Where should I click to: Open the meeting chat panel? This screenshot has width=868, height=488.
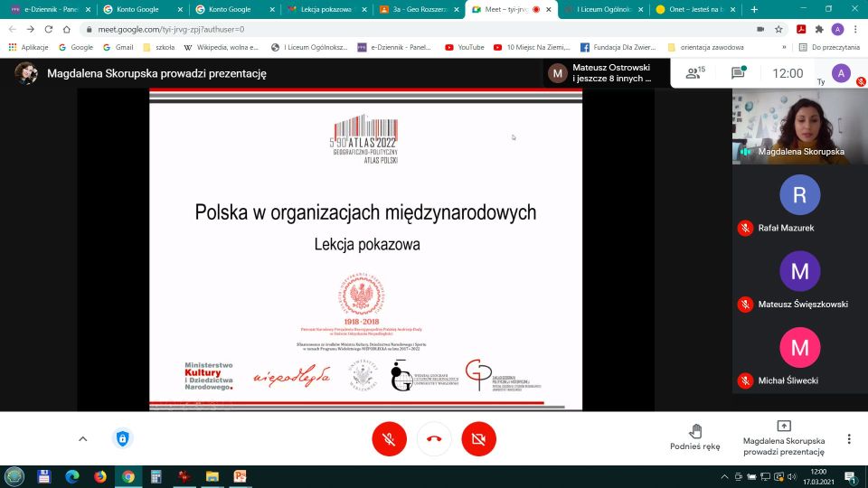coord(738,73)
